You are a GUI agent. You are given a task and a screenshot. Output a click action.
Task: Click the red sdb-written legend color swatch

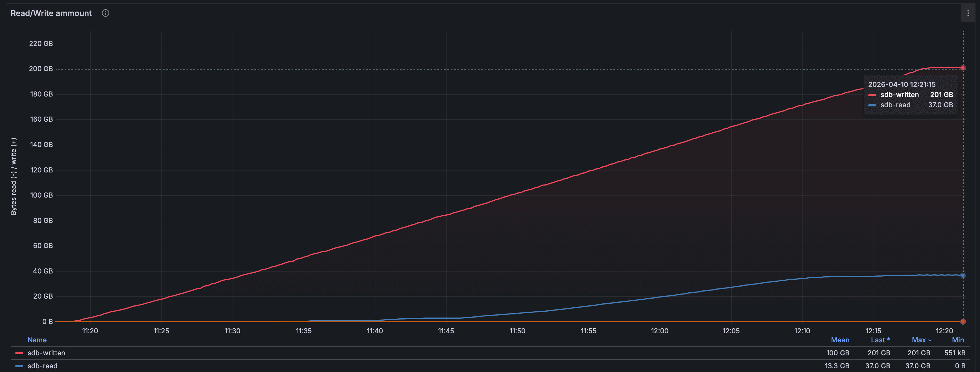[19, 353]
